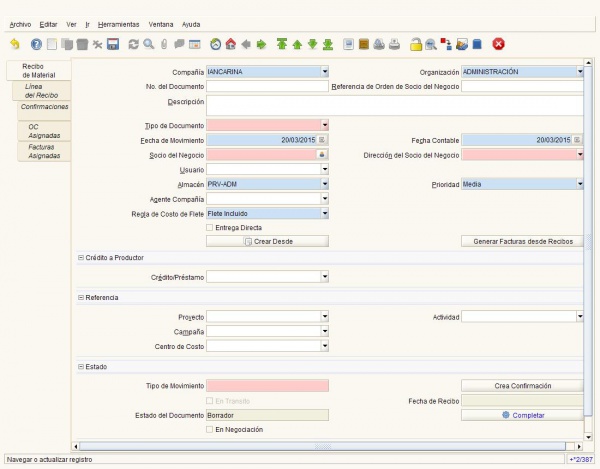Screen dimensions: 600x469
Task: Click the Descripción text area
Action: coord(395,106)
